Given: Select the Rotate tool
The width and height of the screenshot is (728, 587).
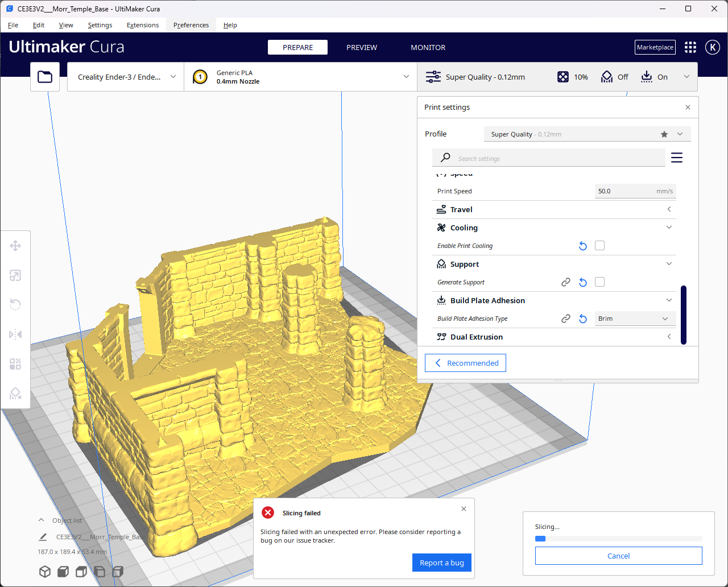Looking at the screenshot, I should [x=15, y=305].
